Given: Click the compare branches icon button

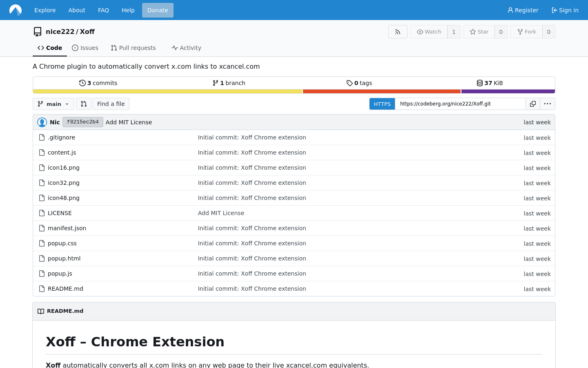Looking at the screenshot, I should pos(84,104).
